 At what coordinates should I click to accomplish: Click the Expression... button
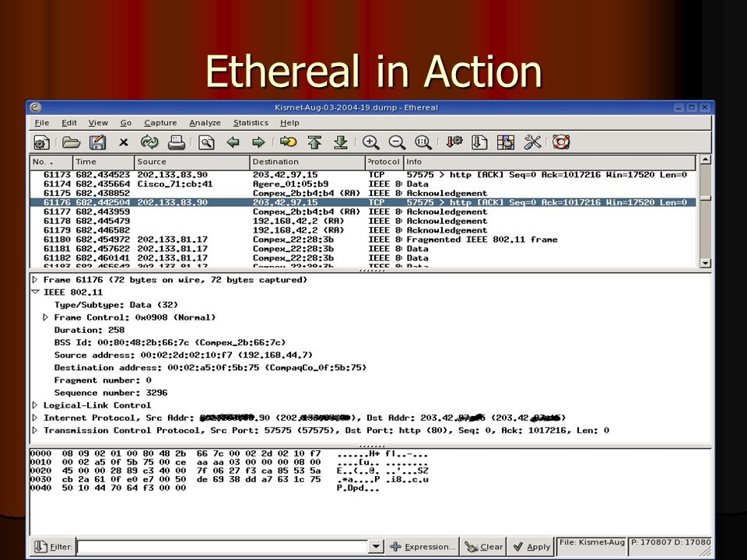pos(423,547)
